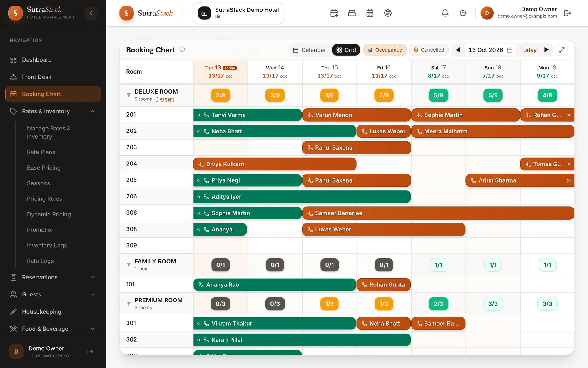
Task: Open Manage Rates & Inventory
Action: (x=49, y=132)
